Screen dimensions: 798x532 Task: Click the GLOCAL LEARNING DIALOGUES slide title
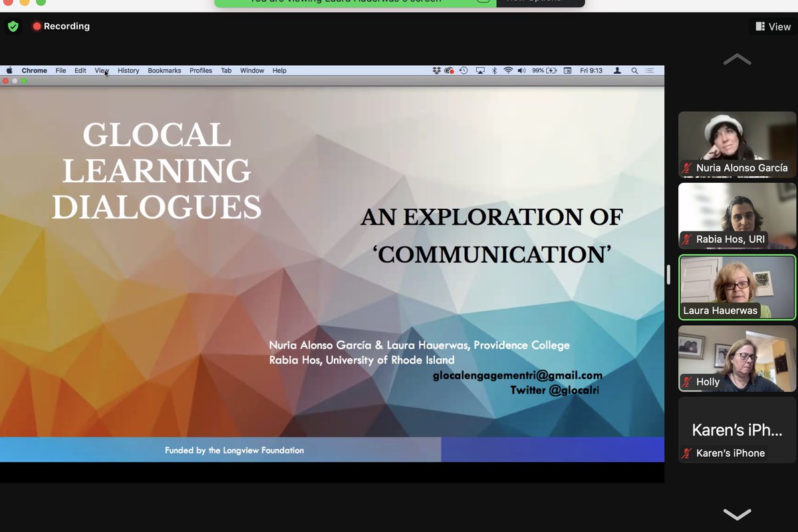coord(157,172)
